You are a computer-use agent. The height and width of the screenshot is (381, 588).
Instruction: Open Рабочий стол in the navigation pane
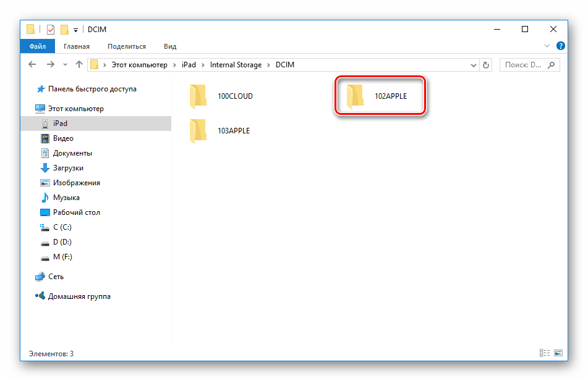click(x=70, y=212)
